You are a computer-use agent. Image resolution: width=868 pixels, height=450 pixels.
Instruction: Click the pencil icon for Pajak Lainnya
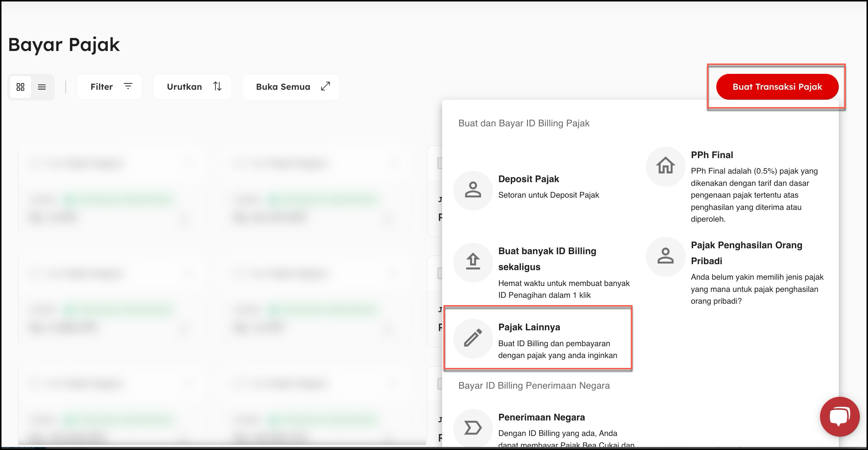473,338
